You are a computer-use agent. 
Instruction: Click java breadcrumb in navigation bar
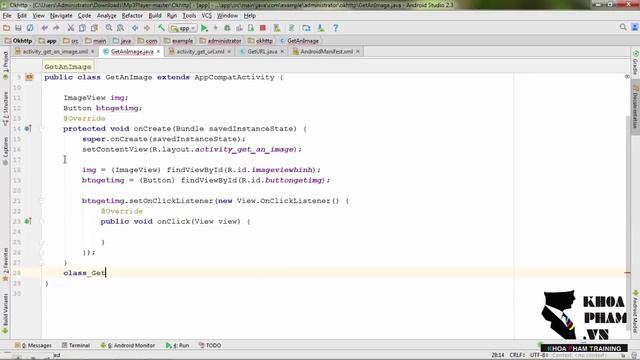[122, 41]
